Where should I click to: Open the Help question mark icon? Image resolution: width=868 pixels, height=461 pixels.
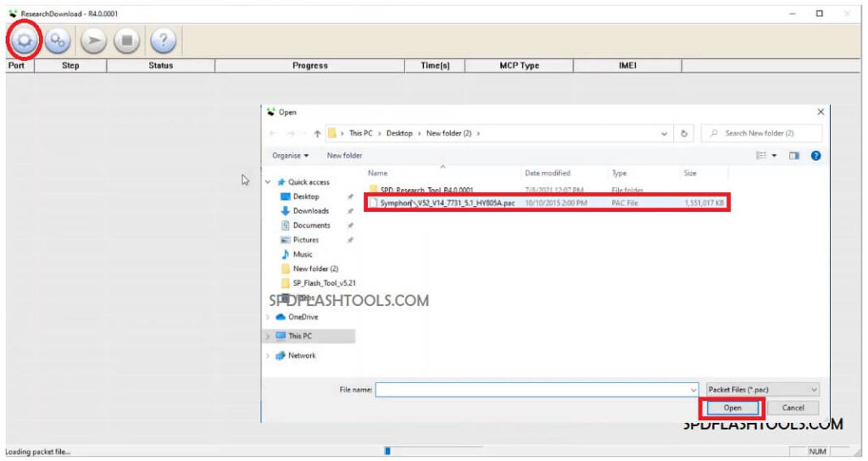click(163, 40)
